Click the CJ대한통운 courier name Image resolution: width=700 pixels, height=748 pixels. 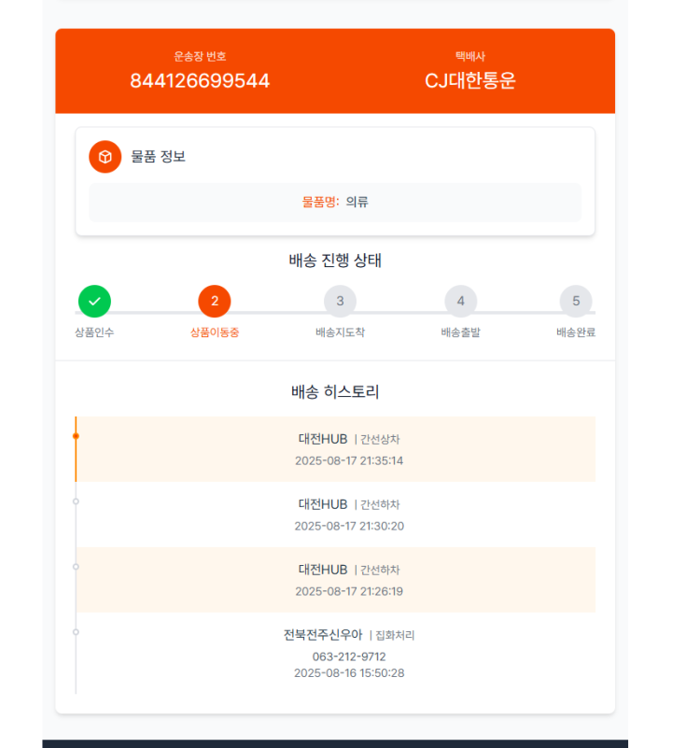[470, 80]
